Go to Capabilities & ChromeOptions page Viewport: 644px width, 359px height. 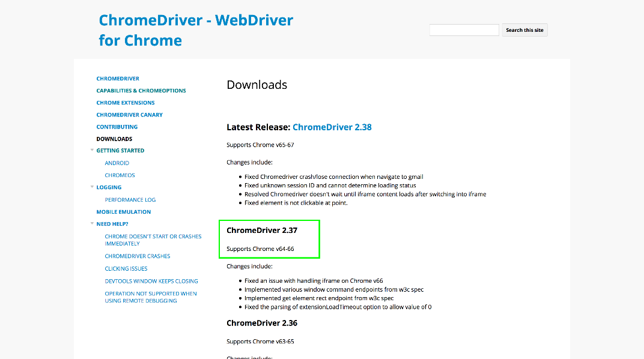click(x=141, y=91)
